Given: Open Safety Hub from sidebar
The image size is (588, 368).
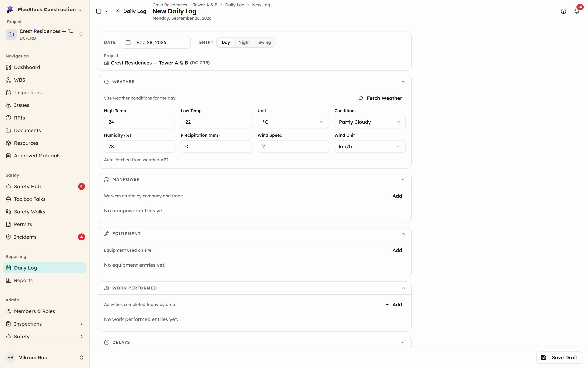Looking at the screenshot, I should (45, 186).
